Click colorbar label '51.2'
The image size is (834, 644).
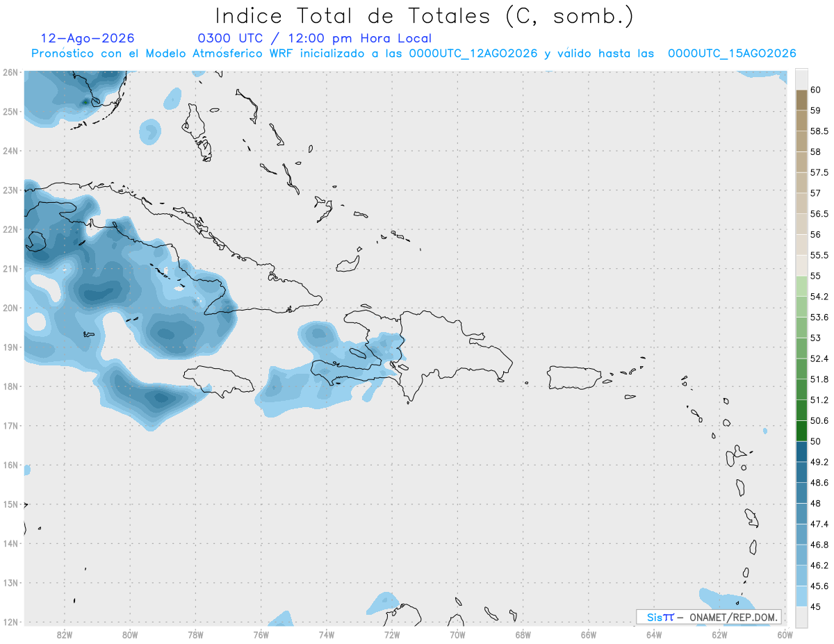point(819,400)
